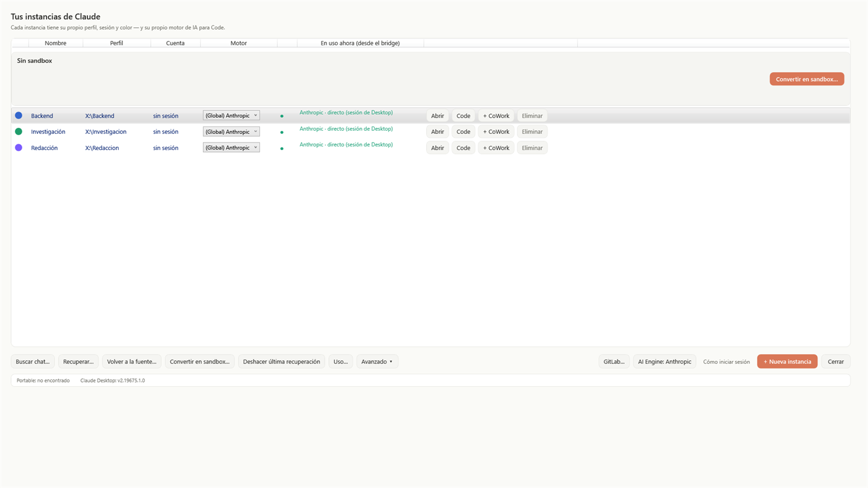868x488 pixels.
Task: Click the Nombre column header
Action: 56,43
